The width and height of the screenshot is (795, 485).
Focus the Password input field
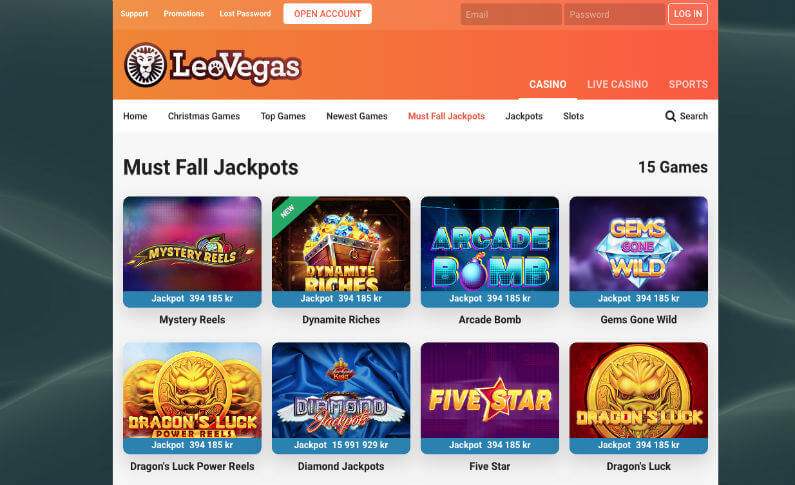pyautogui.click(x=615, y=14)
